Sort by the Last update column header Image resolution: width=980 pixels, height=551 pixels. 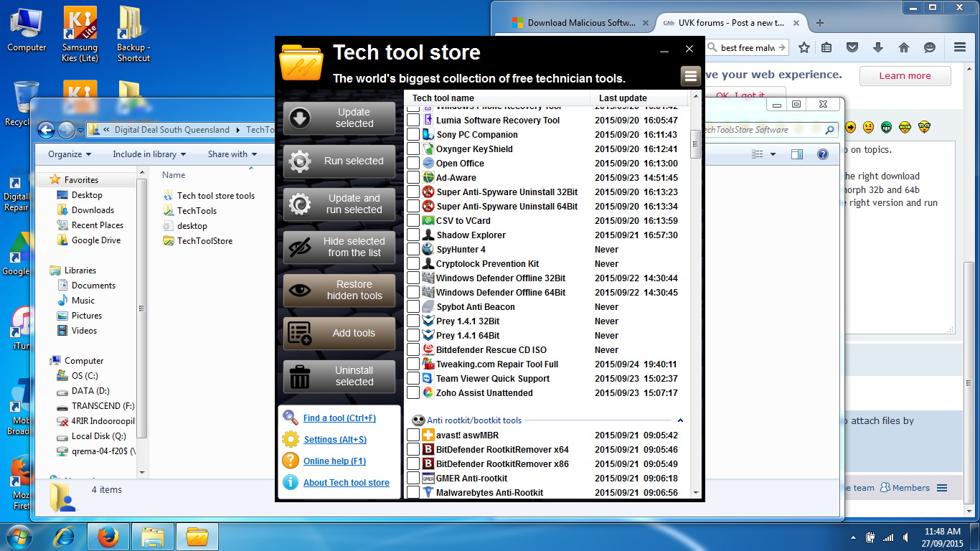pos(640,98)
